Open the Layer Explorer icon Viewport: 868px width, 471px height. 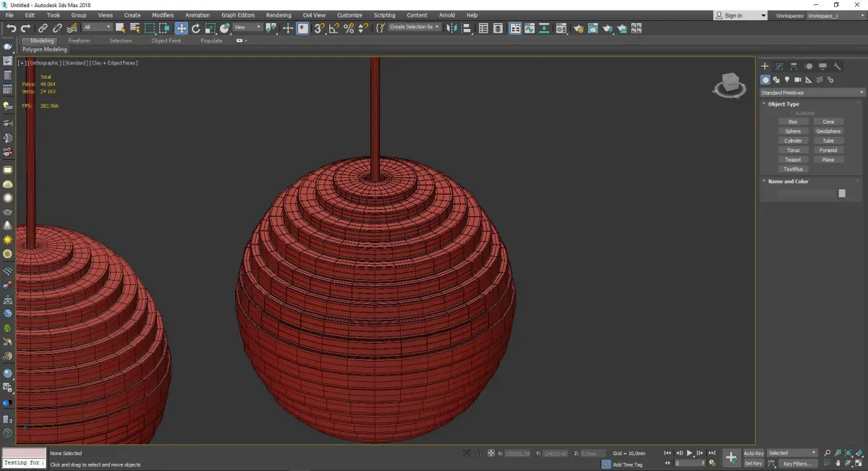[x=498, y=28]
